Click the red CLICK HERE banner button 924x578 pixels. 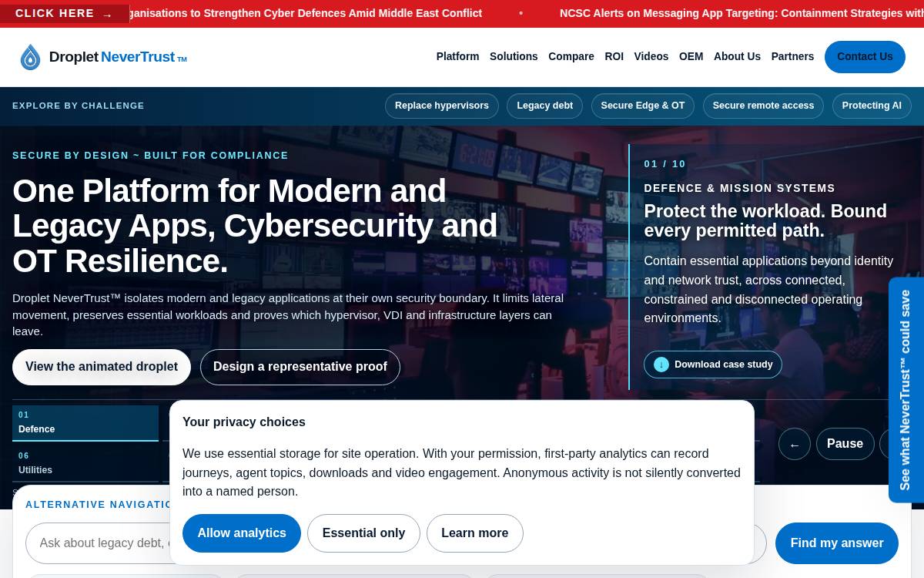click(x=65, y=14)
